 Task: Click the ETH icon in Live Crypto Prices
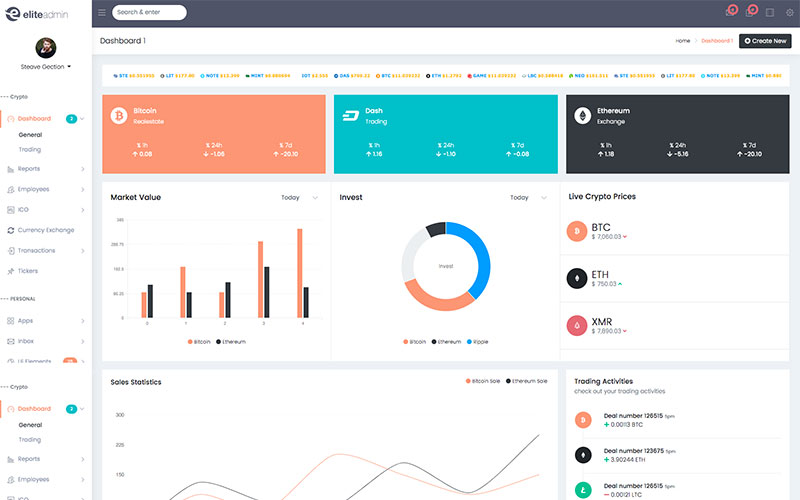coord(577,279)
